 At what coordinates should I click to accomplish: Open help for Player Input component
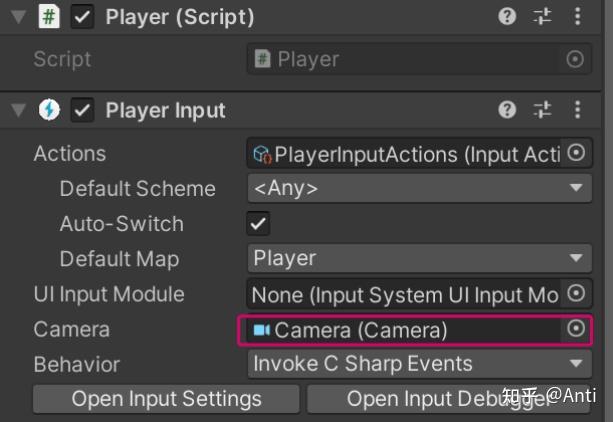click(508, 110)
